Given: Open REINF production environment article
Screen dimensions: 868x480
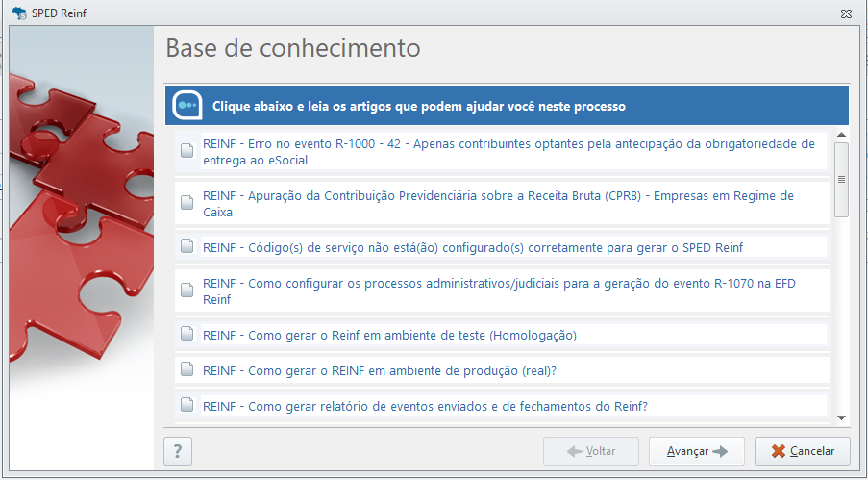Looking at the screenshot, I should [379, 370].
